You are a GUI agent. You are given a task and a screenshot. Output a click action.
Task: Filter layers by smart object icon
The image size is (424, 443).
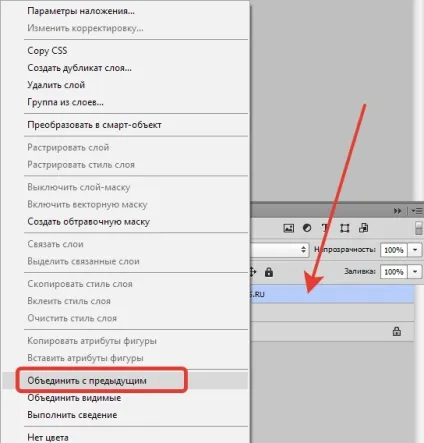pos(363,228)
